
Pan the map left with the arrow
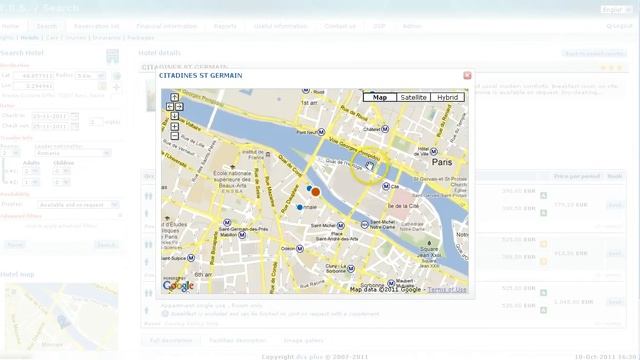(170, 107)
